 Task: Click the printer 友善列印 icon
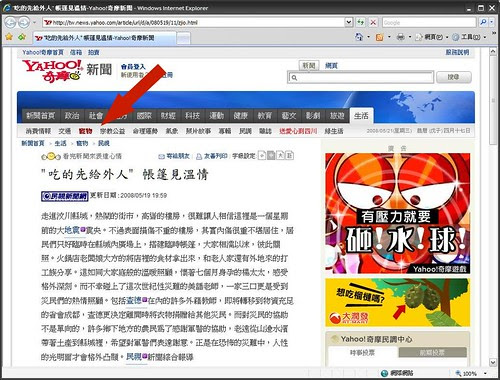(199, 156)
